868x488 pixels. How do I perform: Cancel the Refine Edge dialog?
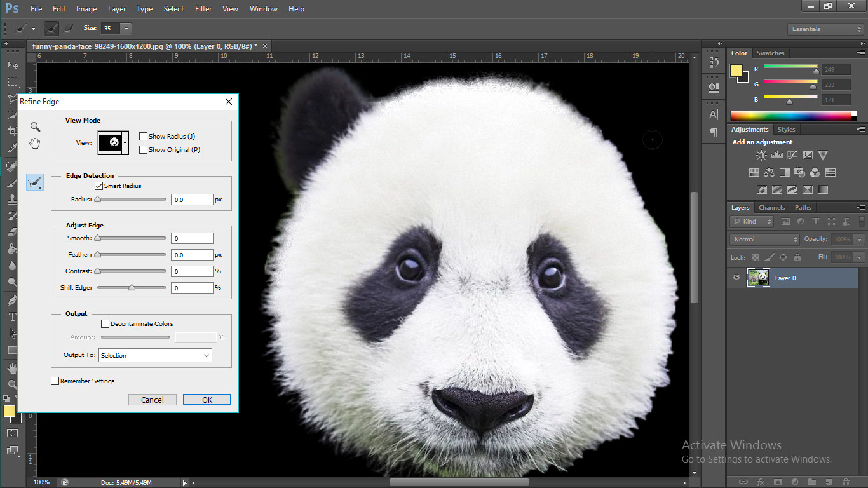[153, 400]
